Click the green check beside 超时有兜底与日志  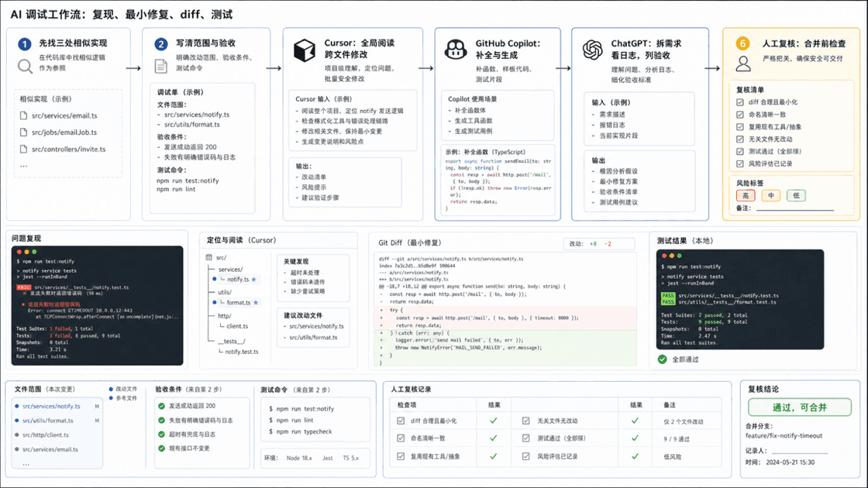click(x=162, y=435)
